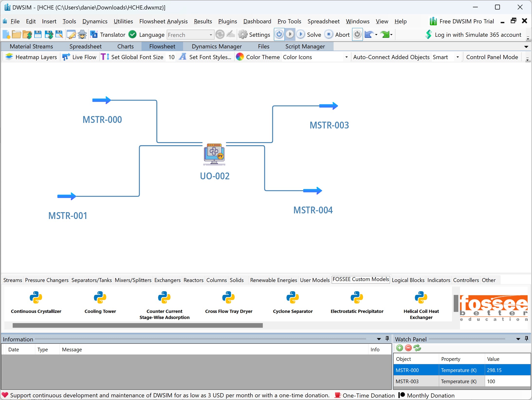532x400 pixels.
Task: Select the Electrostatic Precipitator model
Action: [357, 302]
